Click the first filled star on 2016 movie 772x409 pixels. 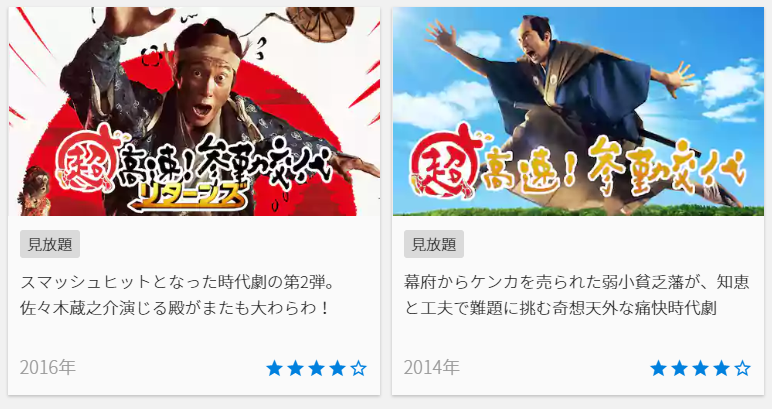(274, 368)
